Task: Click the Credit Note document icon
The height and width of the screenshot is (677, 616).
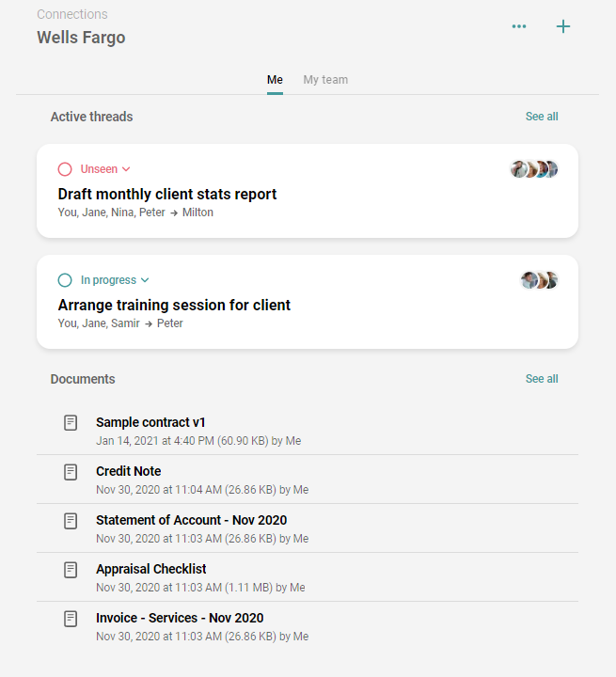Action: click(x=71, y=472)
